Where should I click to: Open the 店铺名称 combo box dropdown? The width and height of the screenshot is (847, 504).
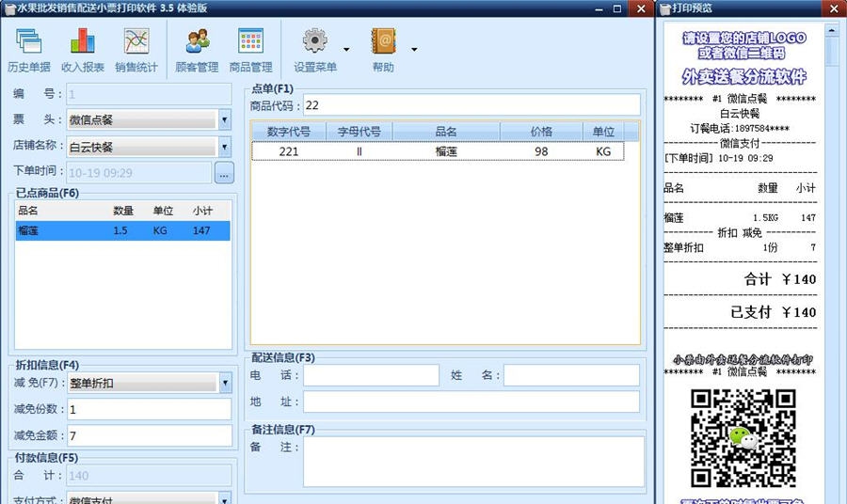click(x=225, y=147)
